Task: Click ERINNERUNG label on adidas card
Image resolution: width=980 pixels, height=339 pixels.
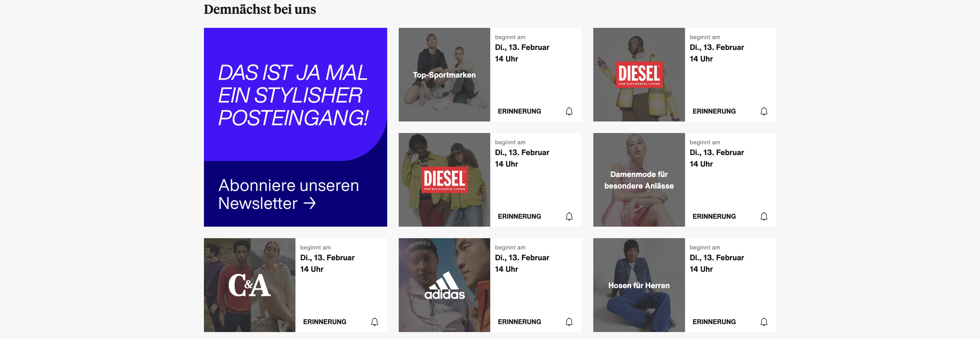Action: 519,321
